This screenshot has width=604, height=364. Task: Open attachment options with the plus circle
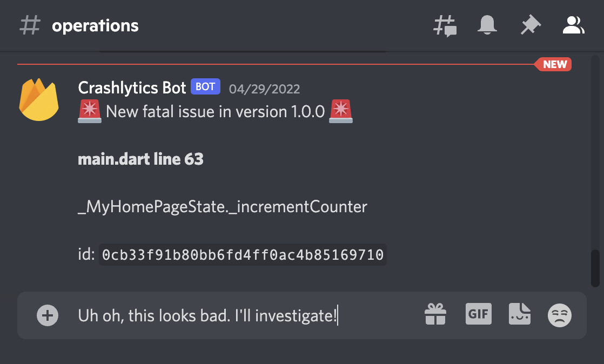point(47,315)
